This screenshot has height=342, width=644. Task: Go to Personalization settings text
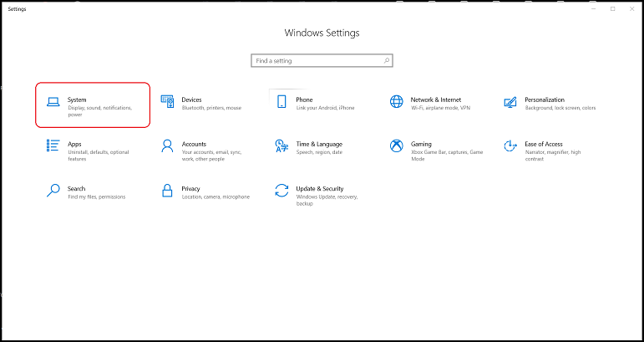[x=545, y=100]
